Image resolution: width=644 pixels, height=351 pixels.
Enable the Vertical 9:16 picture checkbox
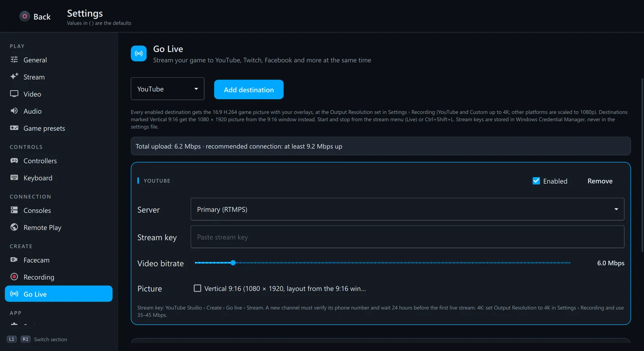click(x=197, y=288)
